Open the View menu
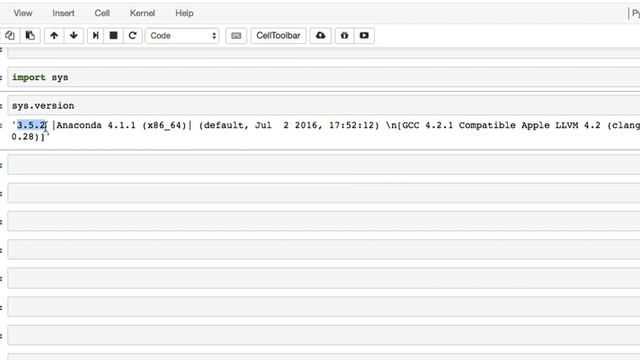 coord(23,13)
